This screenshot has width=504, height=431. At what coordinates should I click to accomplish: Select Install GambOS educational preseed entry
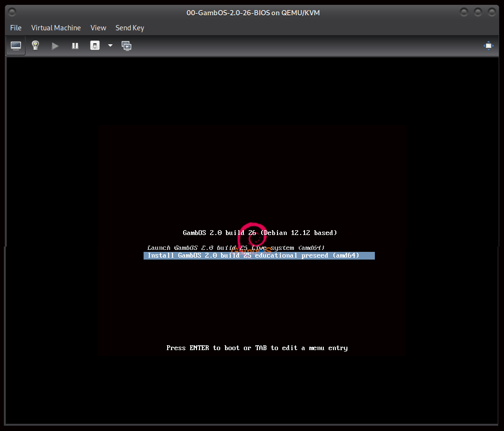click(253, 256)
